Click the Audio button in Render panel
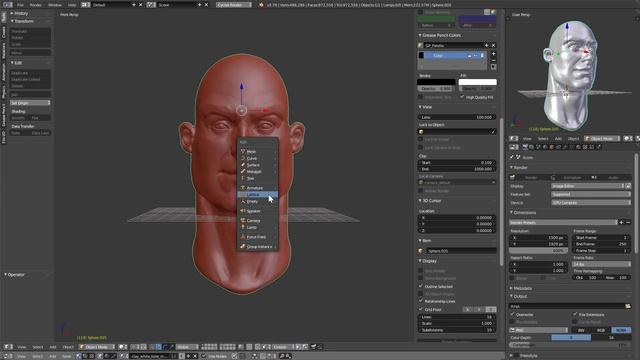 point(611,178)
